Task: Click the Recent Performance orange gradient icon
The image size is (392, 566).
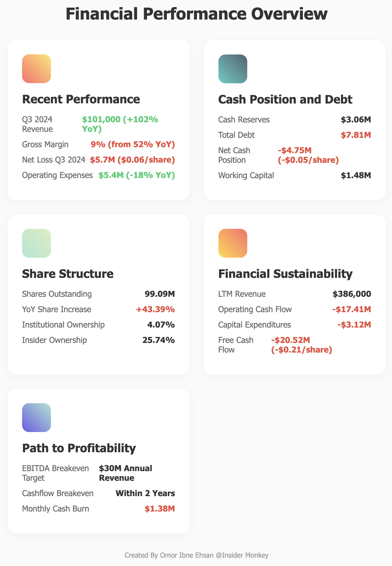Action: 37,69
